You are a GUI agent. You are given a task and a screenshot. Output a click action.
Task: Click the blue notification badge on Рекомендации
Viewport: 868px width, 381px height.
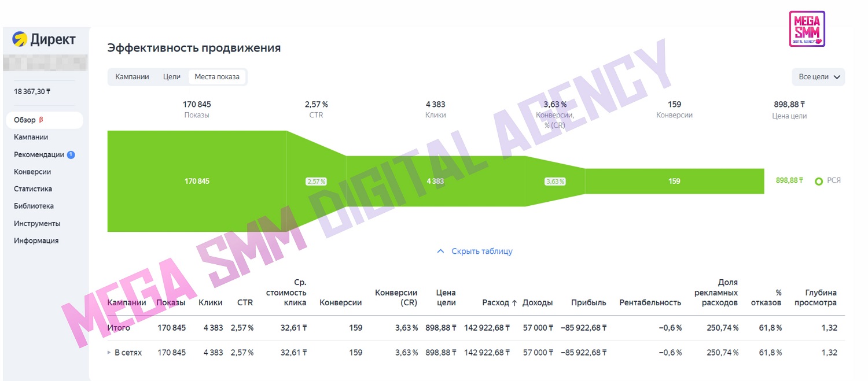coord(71,154)
